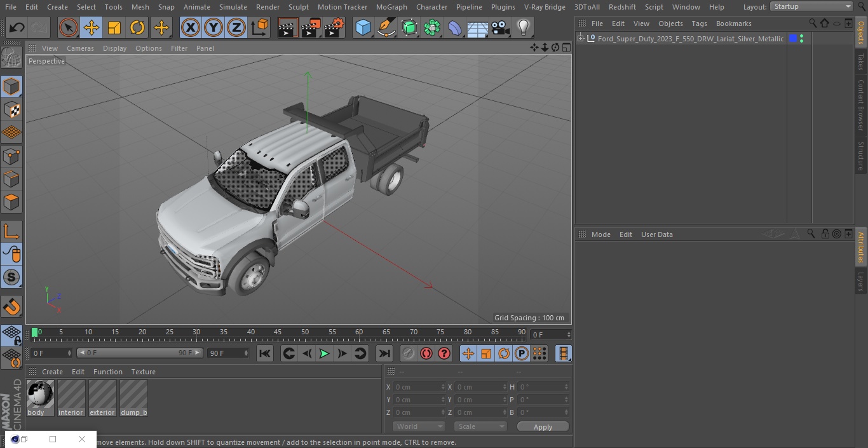Image resolution: width=868 pixels, height=448 pixels.
Task: Toggle position keyframe recording icon
Action: pyautogui.click(x=468, y=353)
